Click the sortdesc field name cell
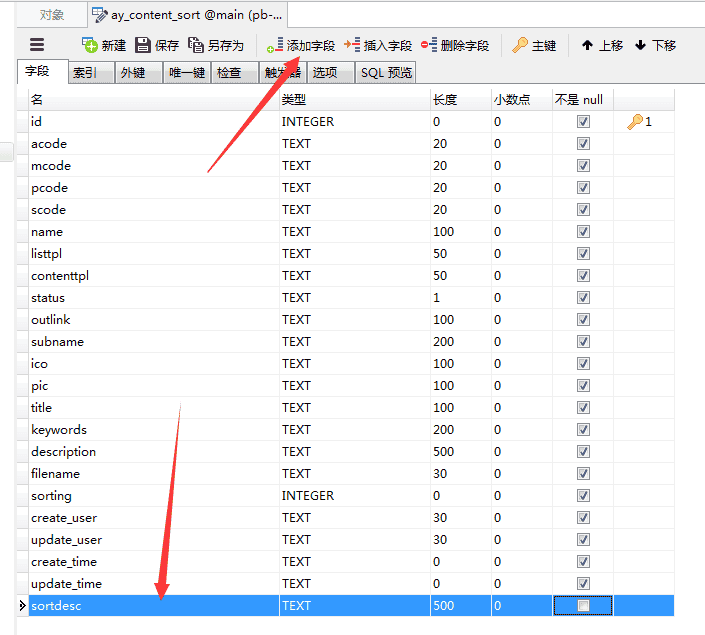 [150, 606]
